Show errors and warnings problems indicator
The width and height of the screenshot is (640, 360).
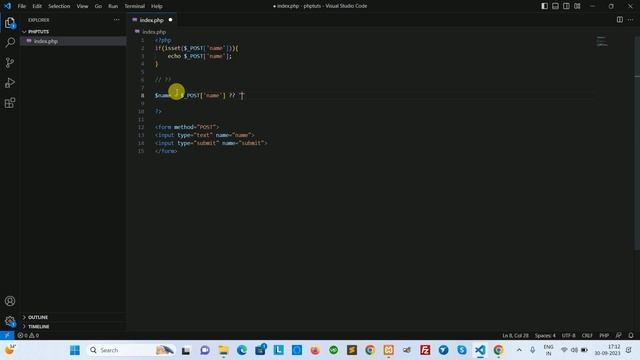[x=28, y=335]
